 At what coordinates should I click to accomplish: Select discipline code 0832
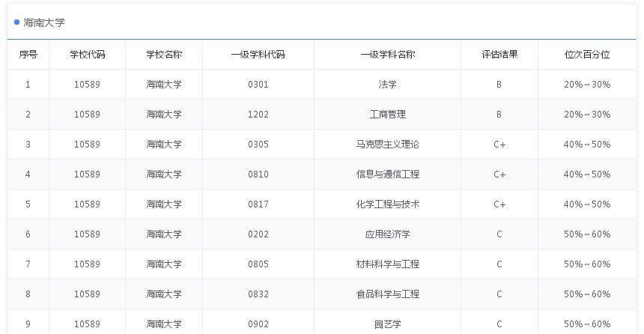point(258,294)
